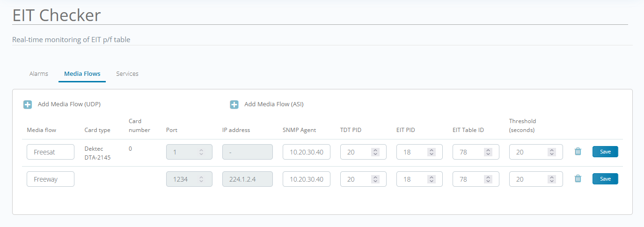The width and height of the screenshot is (644, 227).
Task: Focus the Freeway SNMP Agent address field
Action: [x=306, y=179]
